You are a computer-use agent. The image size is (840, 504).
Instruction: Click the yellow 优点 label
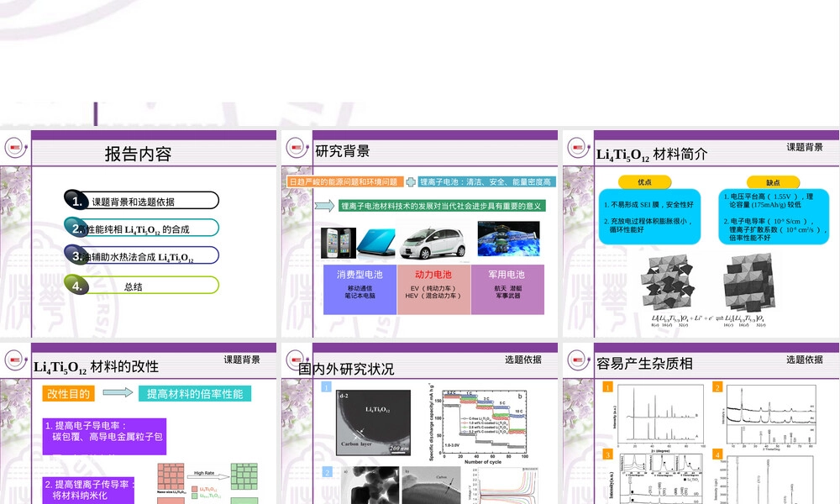tap(644, 182)
